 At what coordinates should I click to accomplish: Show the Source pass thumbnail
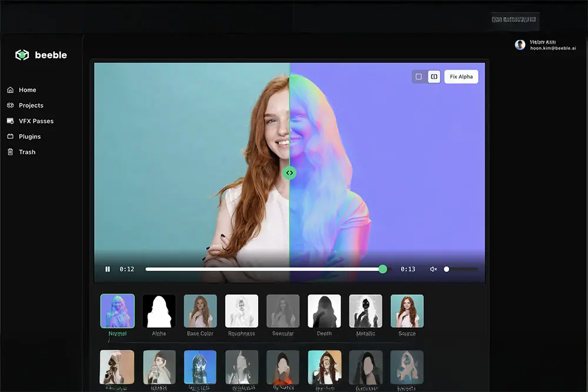[407, 311]
